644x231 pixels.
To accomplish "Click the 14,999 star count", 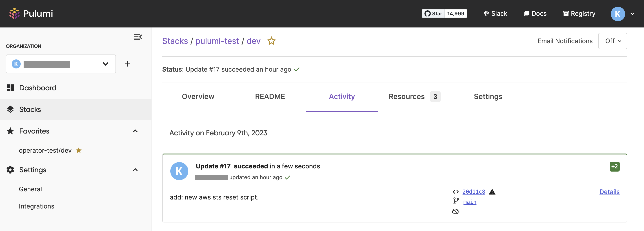I will [x=456, y=14].
